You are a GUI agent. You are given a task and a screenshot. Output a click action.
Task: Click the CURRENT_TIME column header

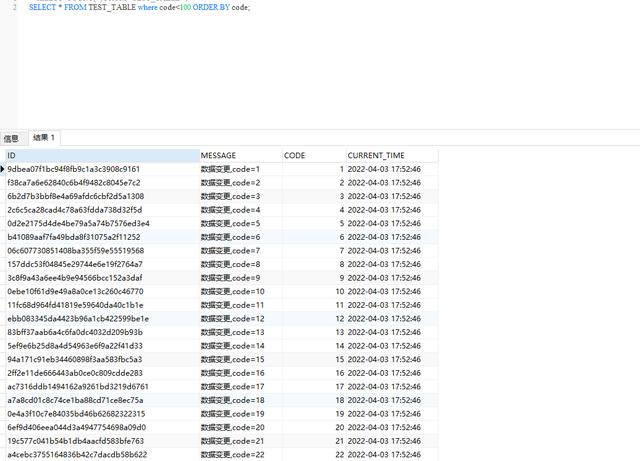[x=392, y=156]
